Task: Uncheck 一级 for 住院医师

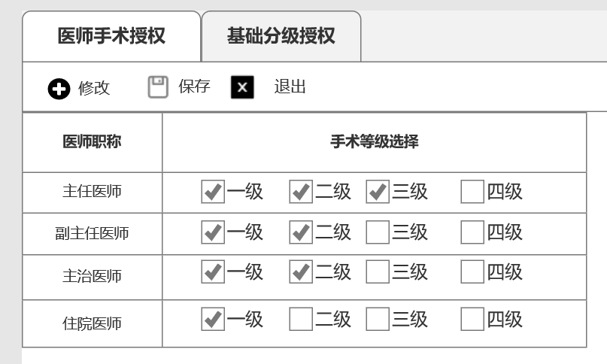Action: (213, 320)
